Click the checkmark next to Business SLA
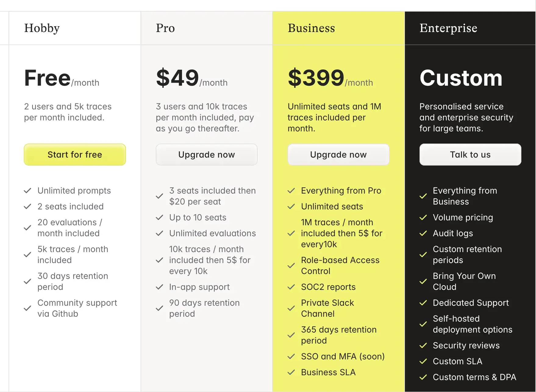The width and height of the screenshot is (536, 392). (291, 372)
